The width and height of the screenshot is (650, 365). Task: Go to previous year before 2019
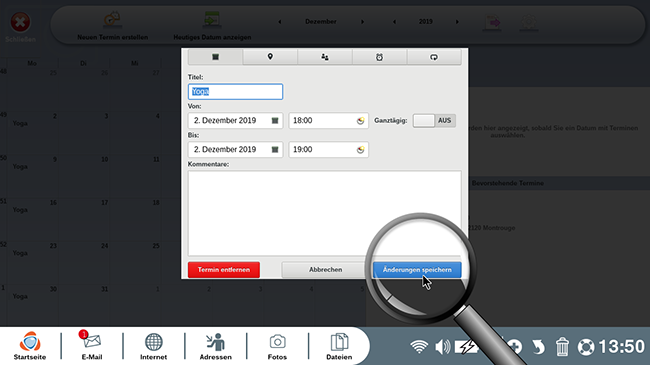click(x=394, y=22)
